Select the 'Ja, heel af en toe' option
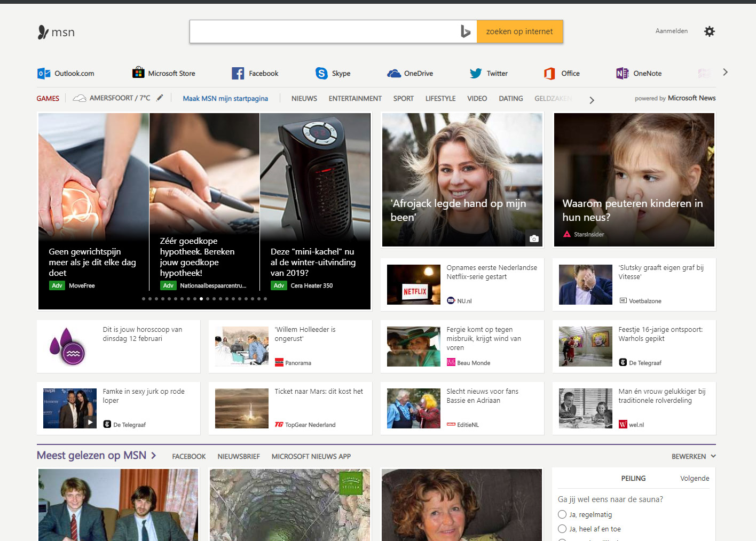 (x=562, y=529)
